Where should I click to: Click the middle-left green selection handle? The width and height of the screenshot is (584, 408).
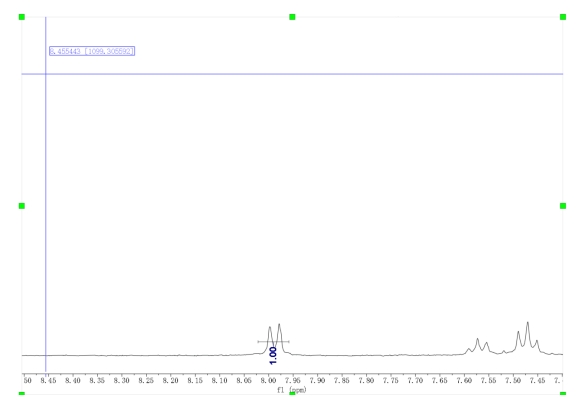pyautogui.click(x=22, y=206)
